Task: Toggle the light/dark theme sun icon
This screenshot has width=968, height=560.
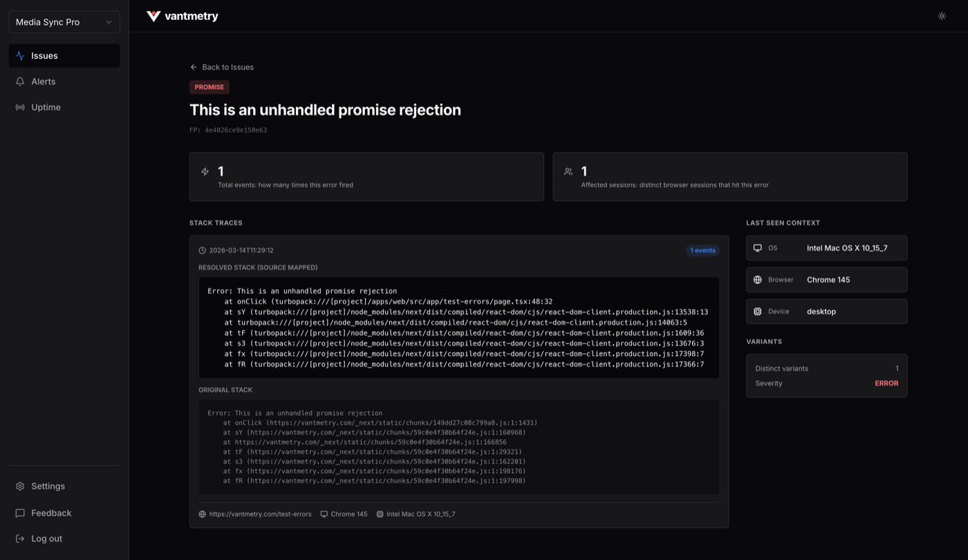Action: [942, 16]
